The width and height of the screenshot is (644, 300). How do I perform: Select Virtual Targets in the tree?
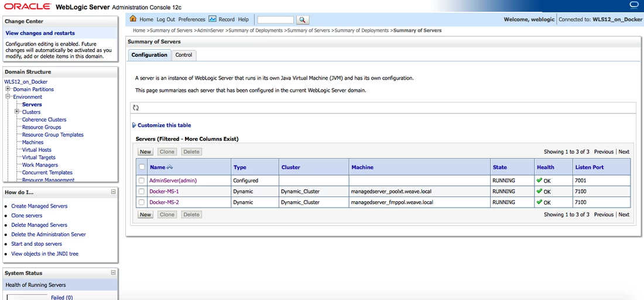[39, 157]
